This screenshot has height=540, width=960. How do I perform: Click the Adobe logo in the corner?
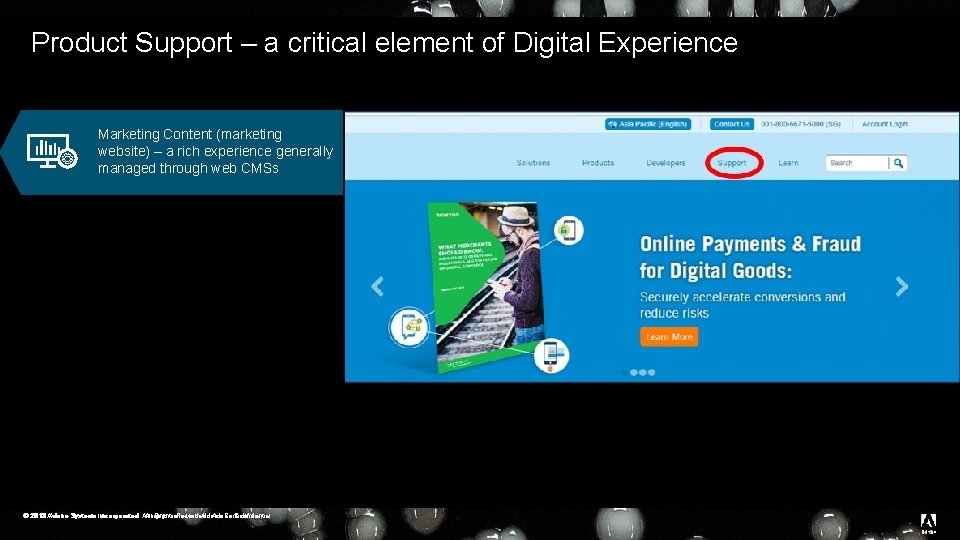pos(928,523)
